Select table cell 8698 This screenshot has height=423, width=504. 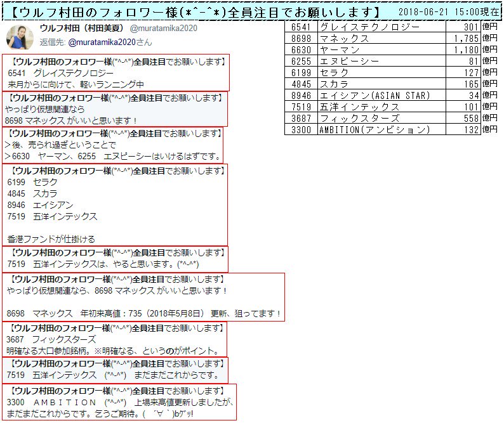pyautogui.click(x=301, y=38)
